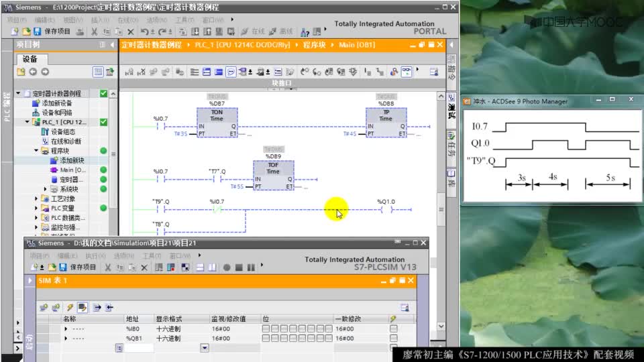Click the forward arrow in project tree toolbar
This screenshot has width=644, height=362.
point(45,72)
